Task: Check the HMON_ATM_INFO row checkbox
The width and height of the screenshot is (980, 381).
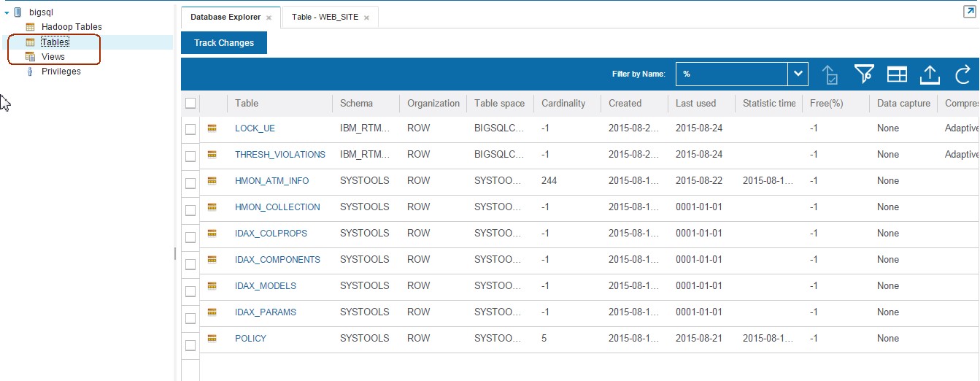Action: [x=190, y=183]
